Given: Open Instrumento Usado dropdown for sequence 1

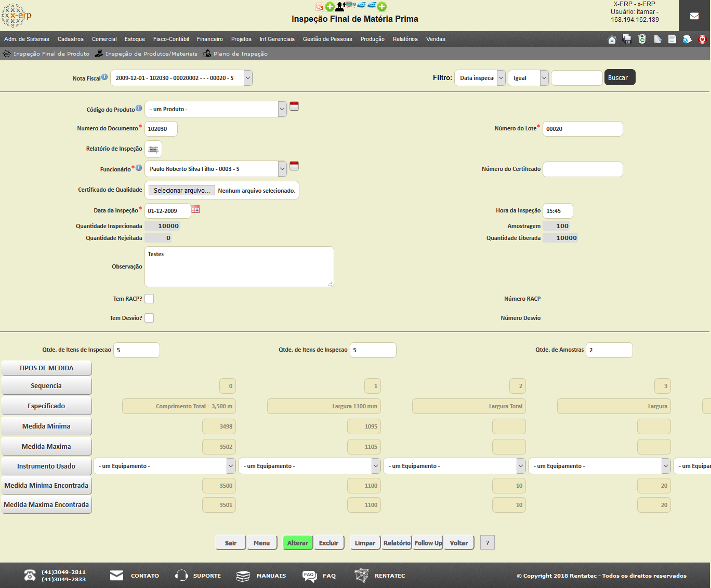Looking at the screenshot, I should coord(309,466).
